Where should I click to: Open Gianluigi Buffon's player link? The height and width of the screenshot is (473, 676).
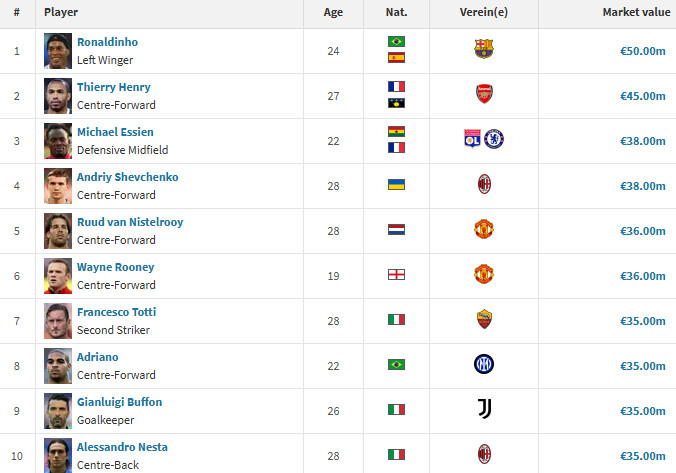(119, 402)
